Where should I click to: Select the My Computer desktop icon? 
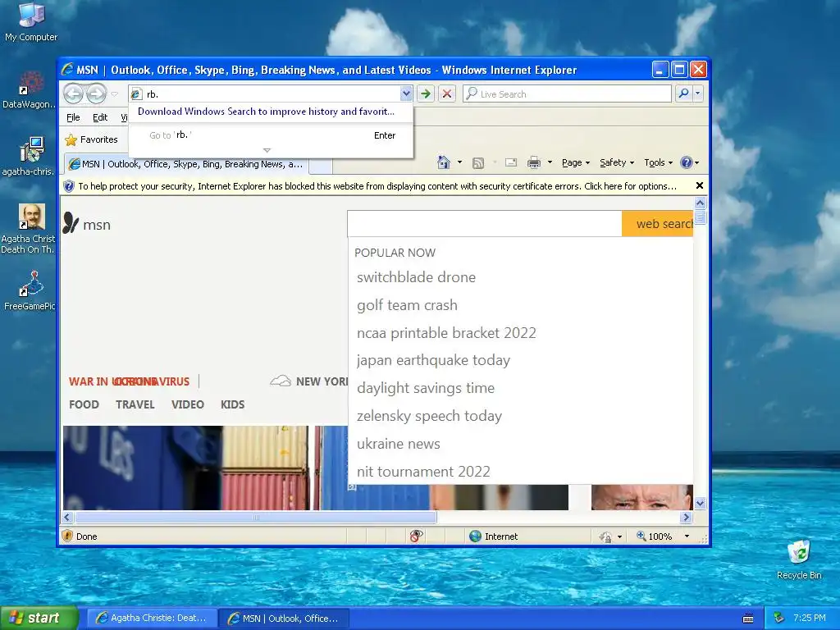tap(31, 22)
